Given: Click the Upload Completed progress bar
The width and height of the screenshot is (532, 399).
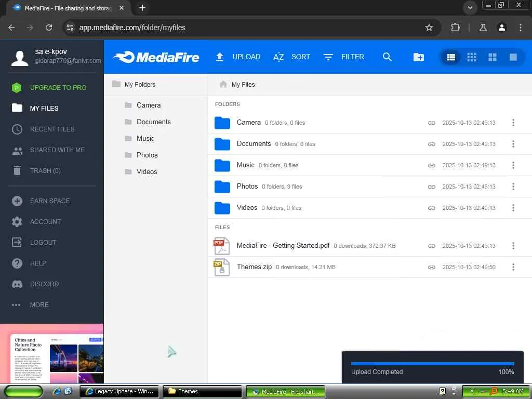Looking at the screenshot, I should click(433, 364).
